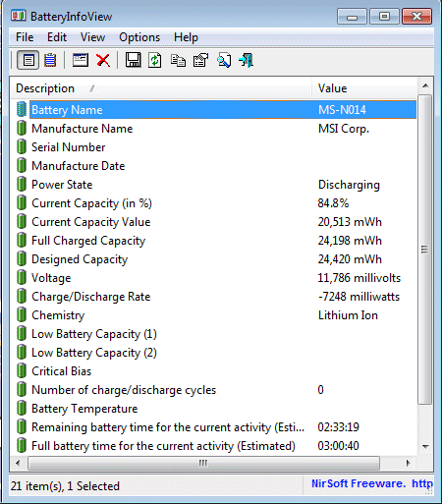Click the vertical scrollbar up arrow
This screenshot has width=442, height=504.
(425, 85)
